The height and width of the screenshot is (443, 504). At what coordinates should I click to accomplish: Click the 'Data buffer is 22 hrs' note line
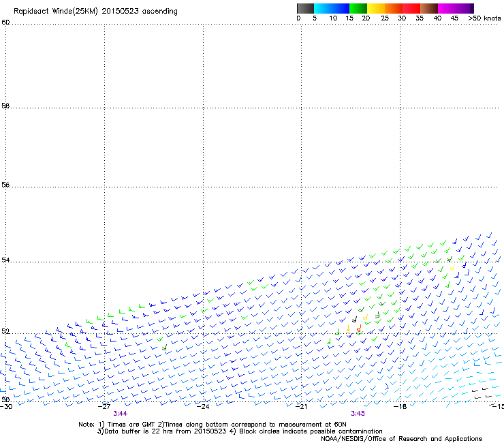click(240, 431)
